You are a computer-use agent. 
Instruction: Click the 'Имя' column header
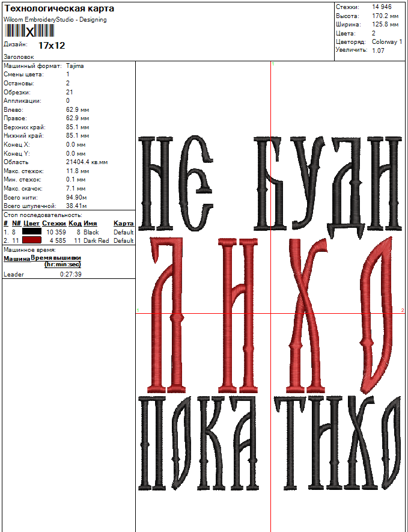pyautogui.click(x=90, y=224)
